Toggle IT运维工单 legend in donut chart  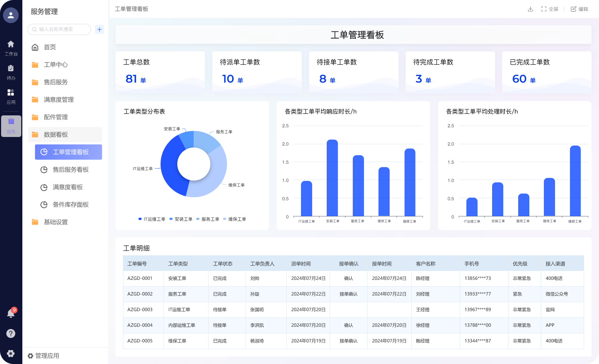click(x=152, y=219)
